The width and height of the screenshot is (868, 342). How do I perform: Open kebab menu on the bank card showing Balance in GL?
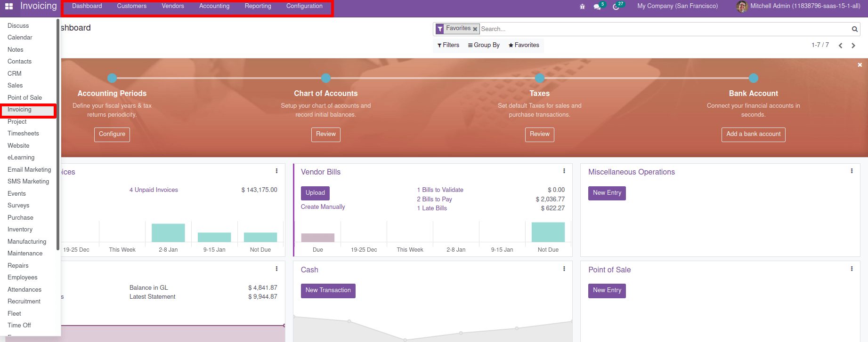276,269
